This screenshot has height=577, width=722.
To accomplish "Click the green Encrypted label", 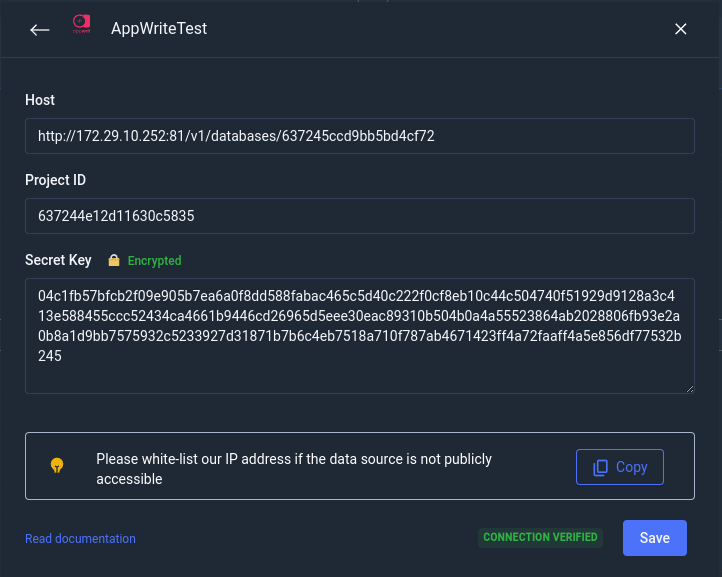I will point(154,261).
